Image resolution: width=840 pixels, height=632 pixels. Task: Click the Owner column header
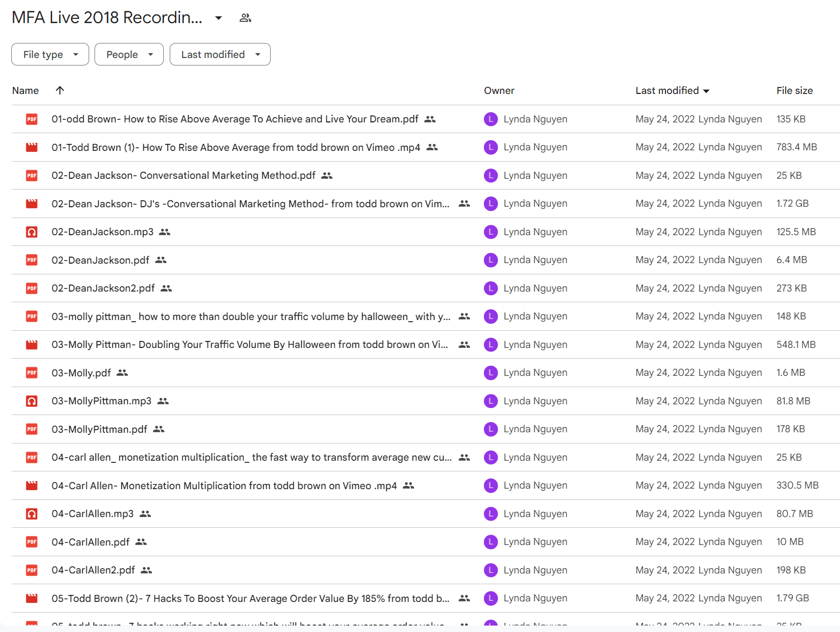(x=499, y=91)
